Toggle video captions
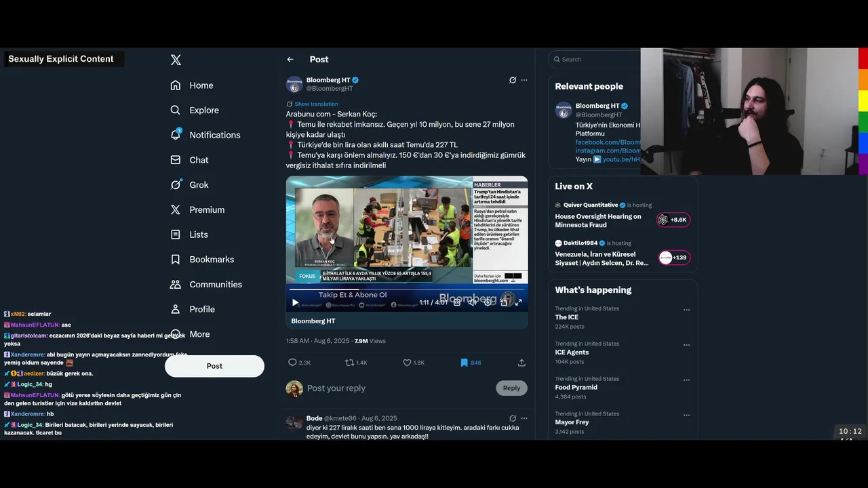The height and width of the screenshot is (488, 868). [457, 302]
